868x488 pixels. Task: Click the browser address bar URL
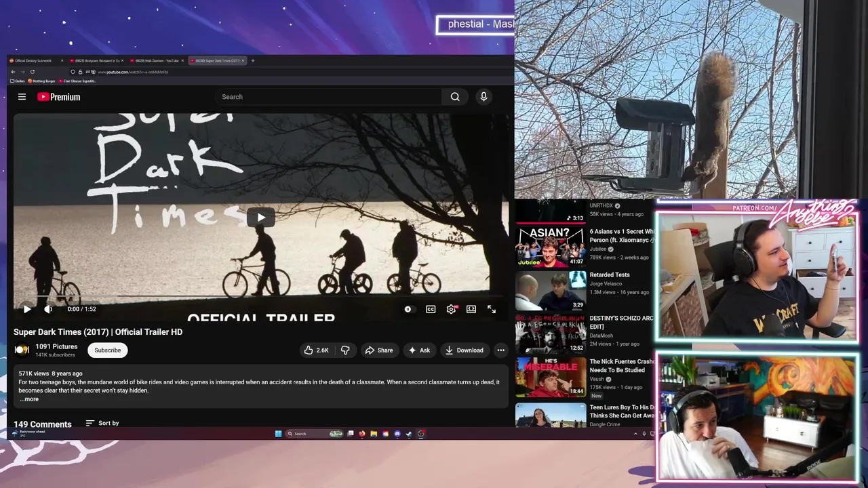[133, 72]
